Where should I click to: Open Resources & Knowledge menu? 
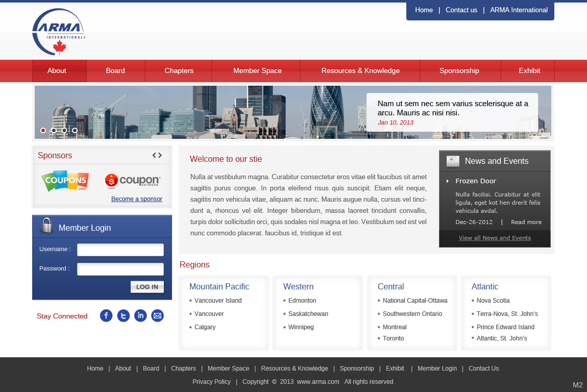pos(360,71)
